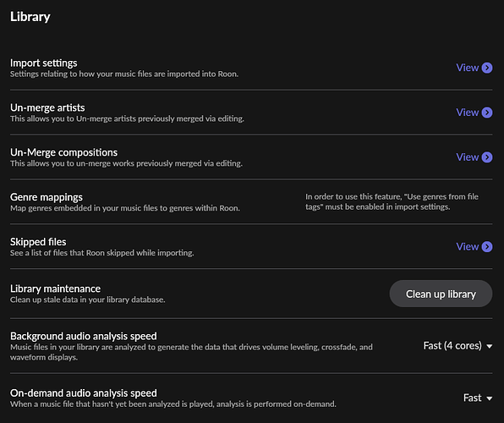Open the View link for Import settings
504x423 pixels.
[468, 68]
